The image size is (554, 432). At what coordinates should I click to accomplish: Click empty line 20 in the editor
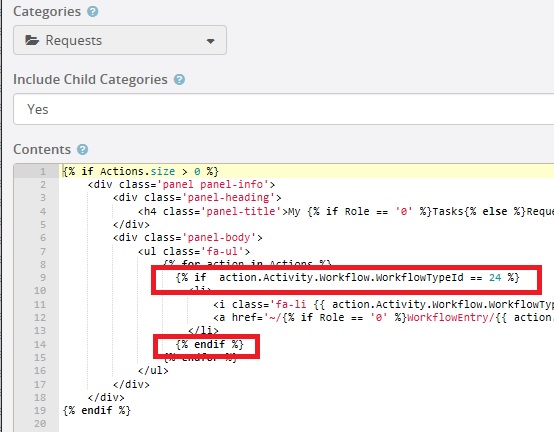pyautogui.click(x=306, y=424)
